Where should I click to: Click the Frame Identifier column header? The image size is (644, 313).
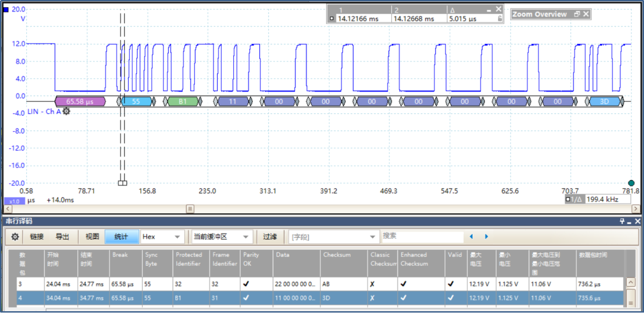coord(225,264)
